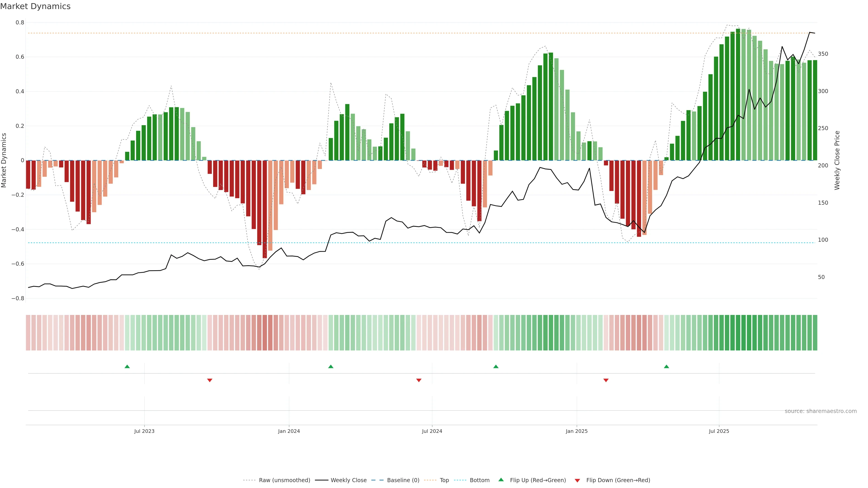868x488 pixels.
Task: Toggle Weekly Close legend entry
Action: 348,480
